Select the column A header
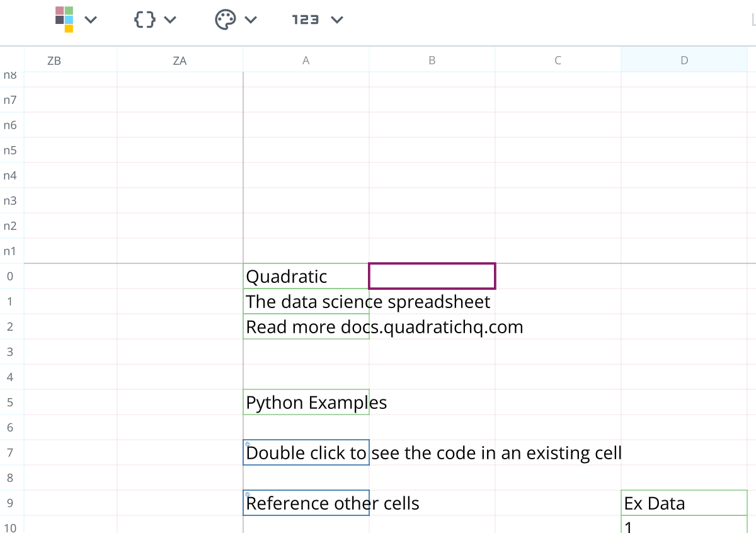Screen dimensions: 756x533 (306, 60)
